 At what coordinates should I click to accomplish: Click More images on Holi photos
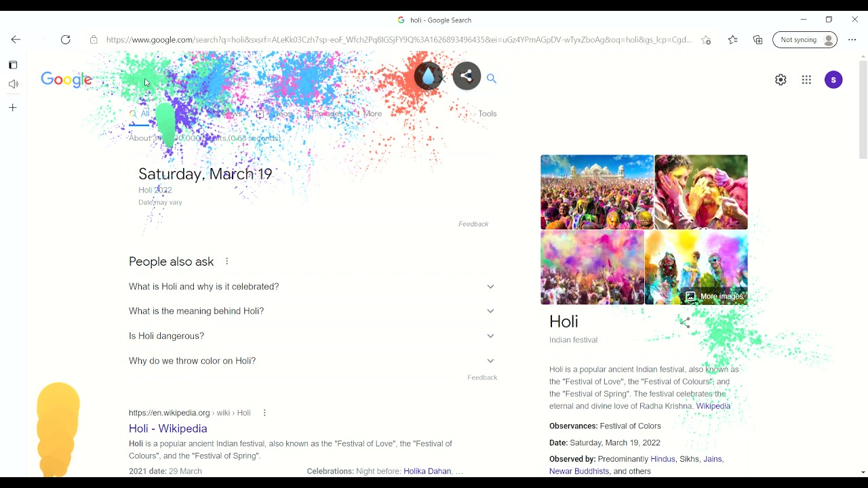pyautogui.click(x=715, y=296)
